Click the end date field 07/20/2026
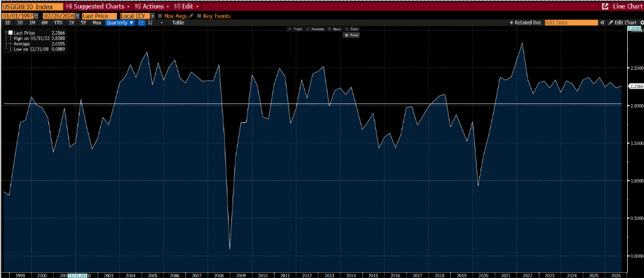Image resolution: width=644 pixels, height=278 pixels. click(59, 16)
